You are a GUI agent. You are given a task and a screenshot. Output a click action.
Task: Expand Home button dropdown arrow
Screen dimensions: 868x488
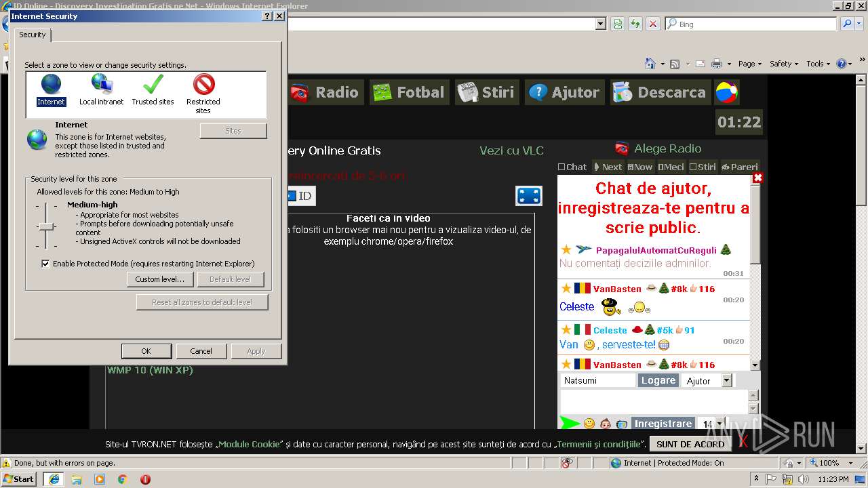(662, 64)
